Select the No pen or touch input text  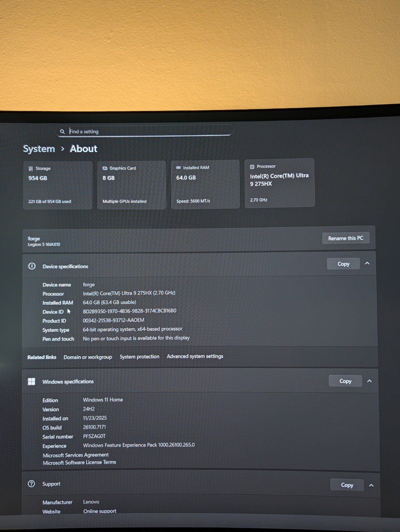tap(136, 338)
